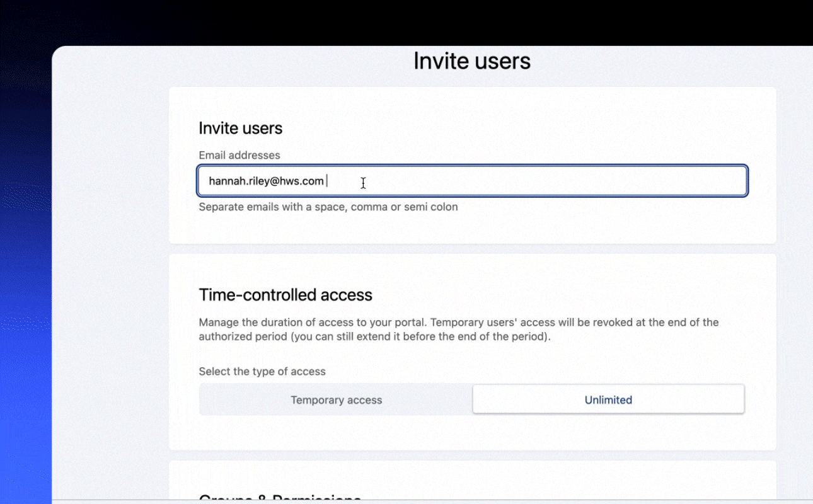Viewport: 813px width, 504px height.
Task: Click the gray margin right of Invite users card
Action: click(794, 164)
